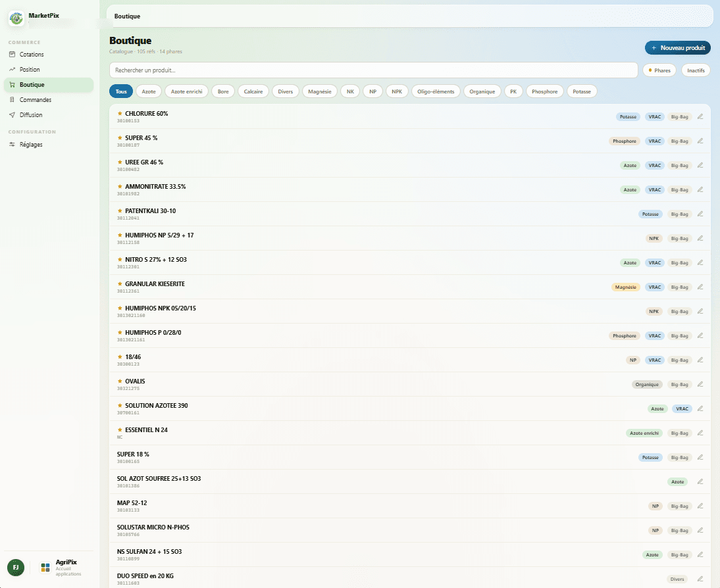Select Boutique in the sidebar
Viewport: 720px width, 588px height.
click(49, 84)
